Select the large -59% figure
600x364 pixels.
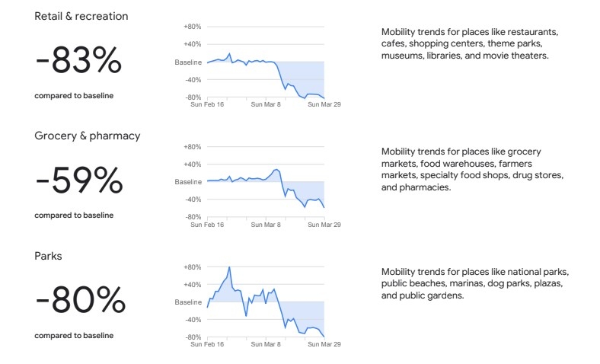click(78, 181)
